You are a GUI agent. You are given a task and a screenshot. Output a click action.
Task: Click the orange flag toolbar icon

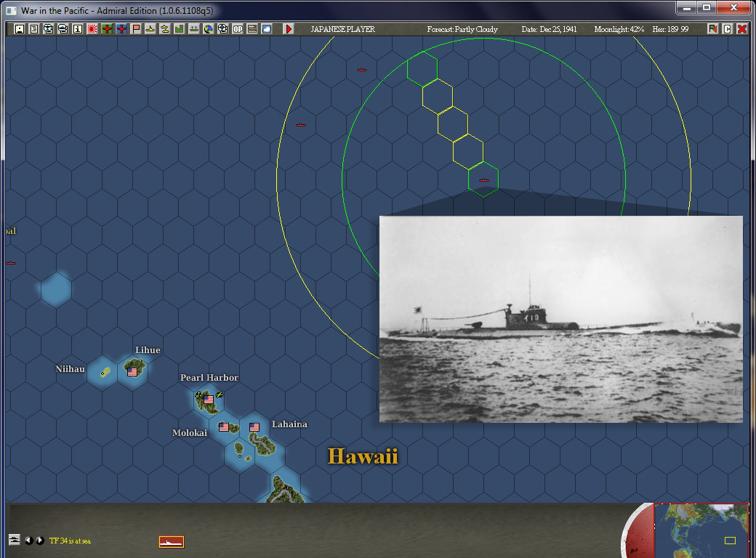pyautogui.click(x=135, y=29)
